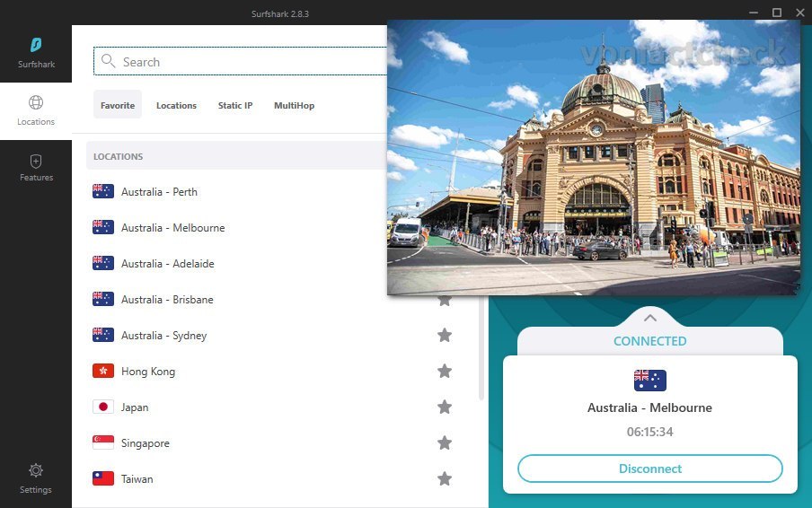Viewport: 812px width, 508px height.
Task: Select Australia - Brisbane location text
Action: (x=167, y=300)
